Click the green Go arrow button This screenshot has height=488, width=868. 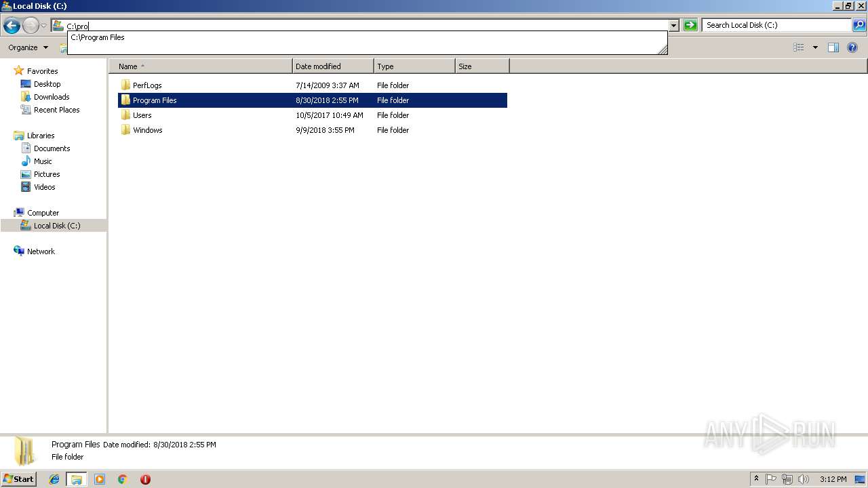690,25
